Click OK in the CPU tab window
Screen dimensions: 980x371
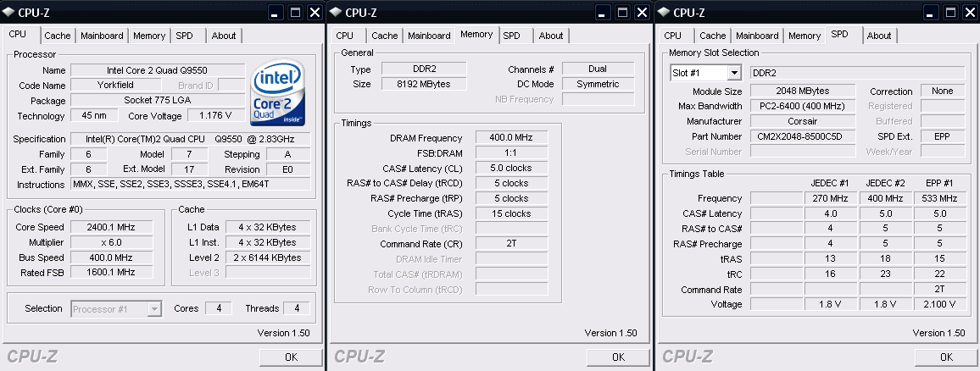[291, 357]
